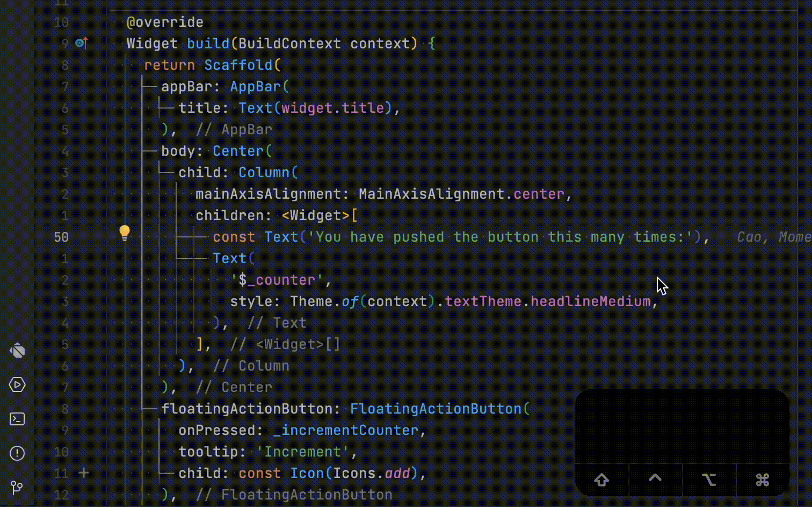
Task: Click the override gutter icon beside build
Action: [x=81, y=43]
